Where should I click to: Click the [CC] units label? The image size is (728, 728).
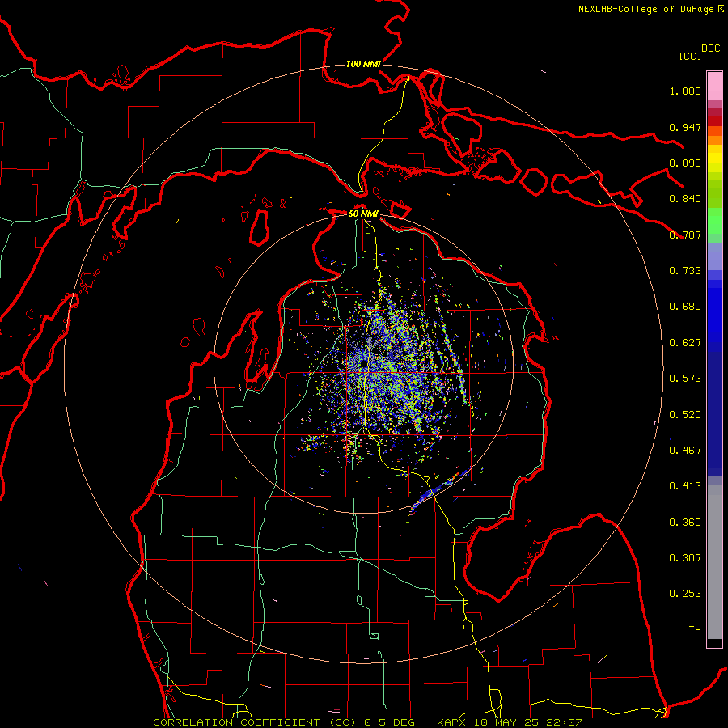point(690,56)
